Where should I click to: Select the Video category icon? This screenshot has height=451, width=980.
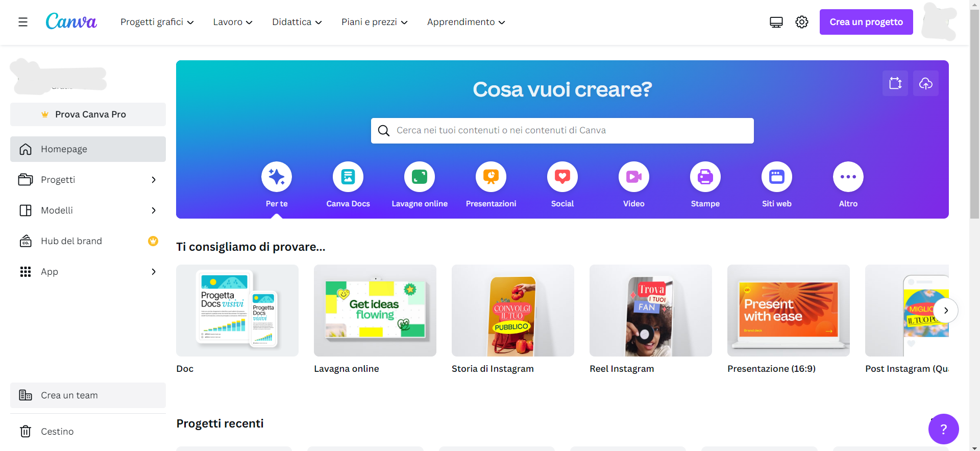pos(633,177)
